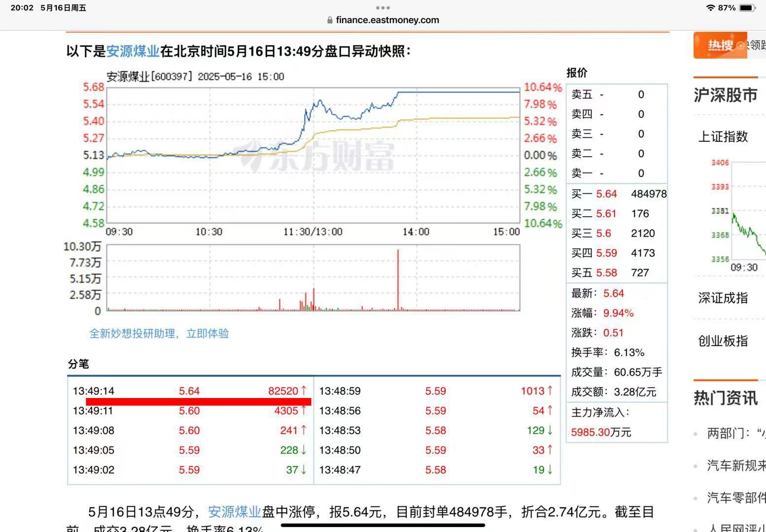Click the 成交额 value 3.28亿元
Viewport: 766px width, 532px height.
pyautogui.click(x=635, y=392)
